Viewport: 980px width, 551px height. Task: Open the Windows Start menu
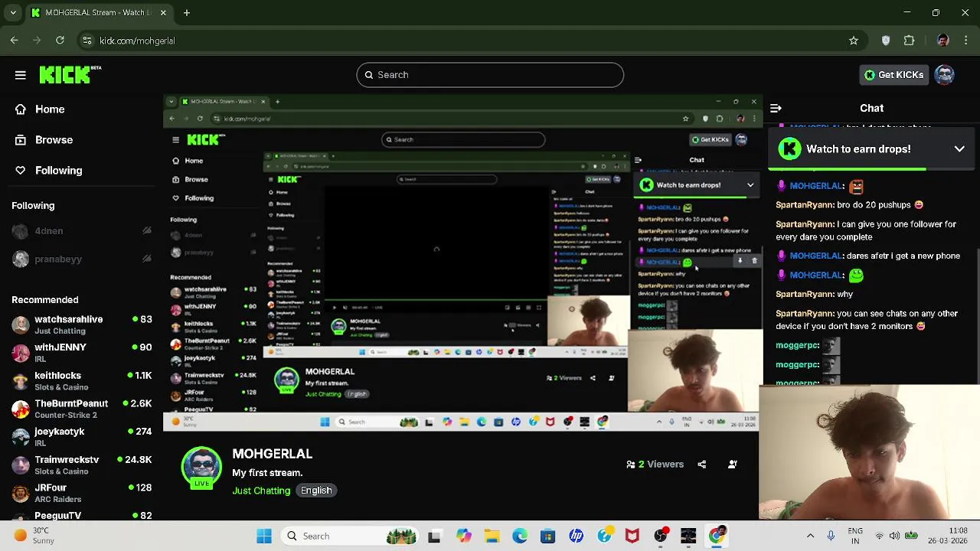[x=264, y=536]
